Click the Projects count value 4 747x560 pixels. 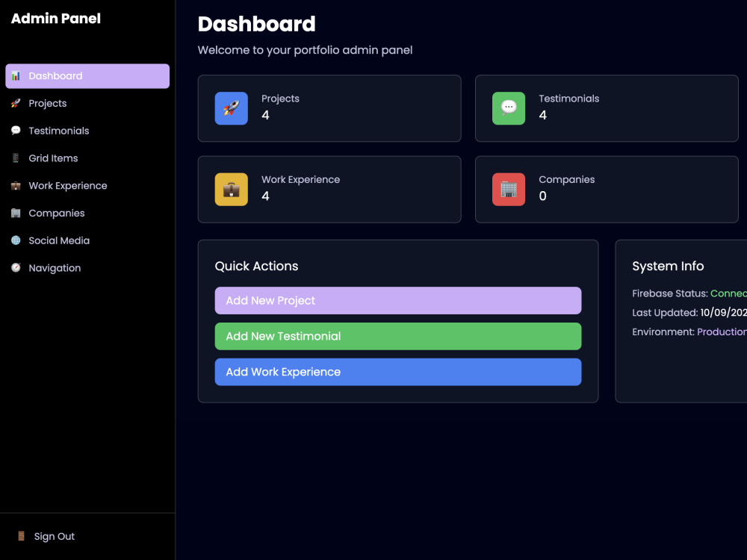(265, 115)
